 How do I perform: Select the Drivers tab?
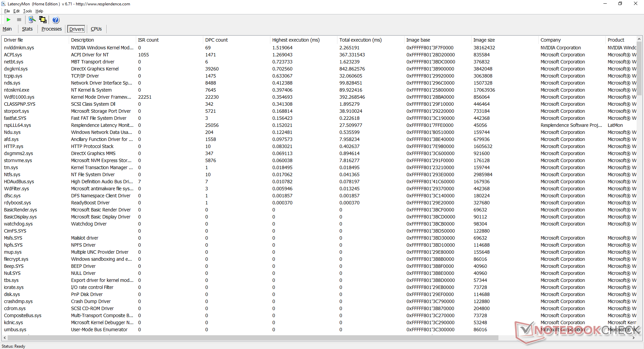pos(76,29)
